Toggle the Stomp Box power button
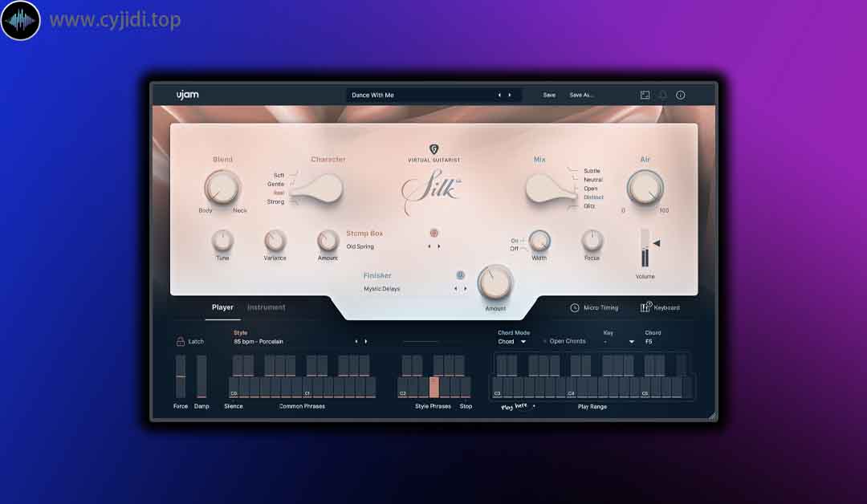The height and width of the screenshot is (504, 867). [x=434, y=234]
